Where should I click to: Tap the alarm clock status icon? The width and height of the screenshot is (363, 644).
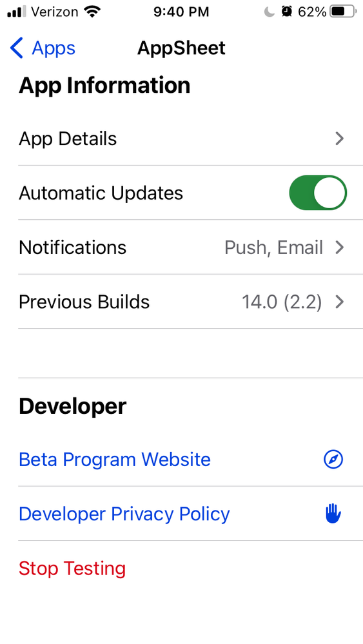(287, 12)
